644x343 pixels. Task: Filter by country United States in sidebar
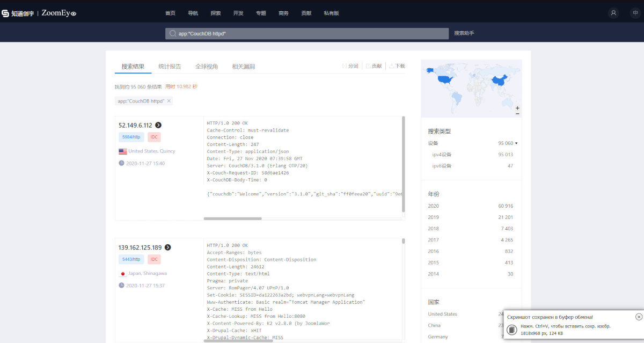443,314
